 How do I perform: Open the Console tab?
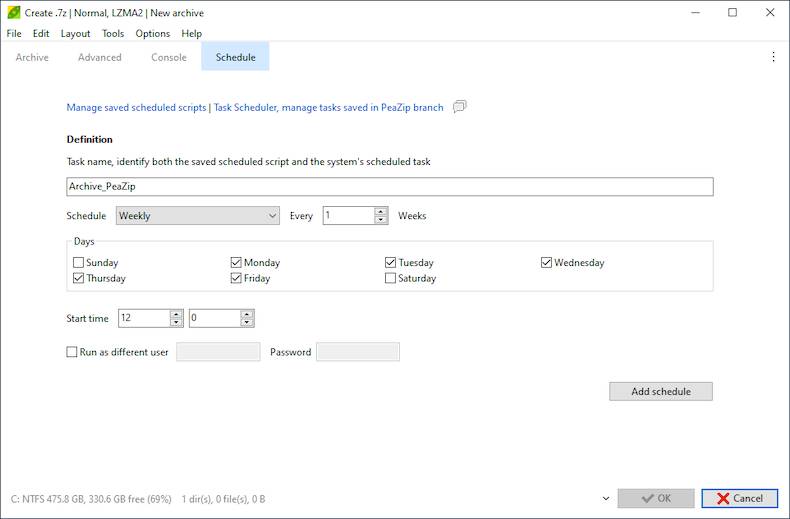click(169, 57)
